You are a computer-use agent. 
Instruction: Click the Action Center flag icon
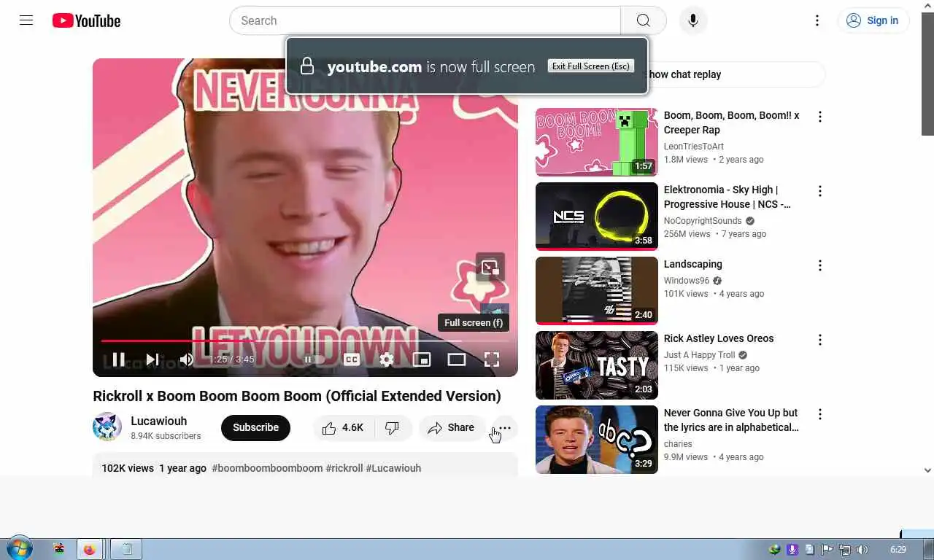click(827, 550)
